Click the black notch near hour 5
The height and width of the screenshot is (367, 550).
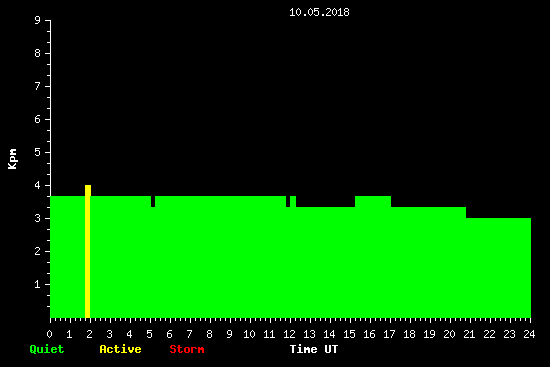153,201
